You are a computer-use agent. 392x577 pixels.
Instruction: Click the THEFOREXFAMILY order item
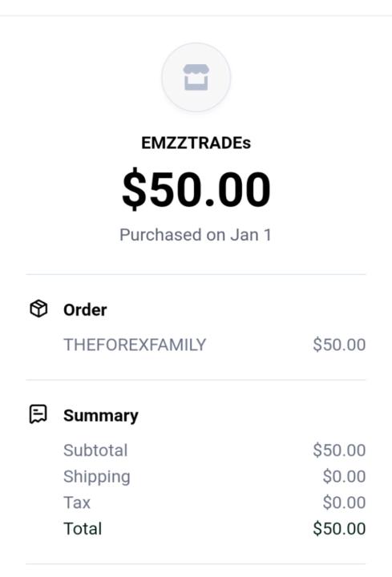click(135, 345)
